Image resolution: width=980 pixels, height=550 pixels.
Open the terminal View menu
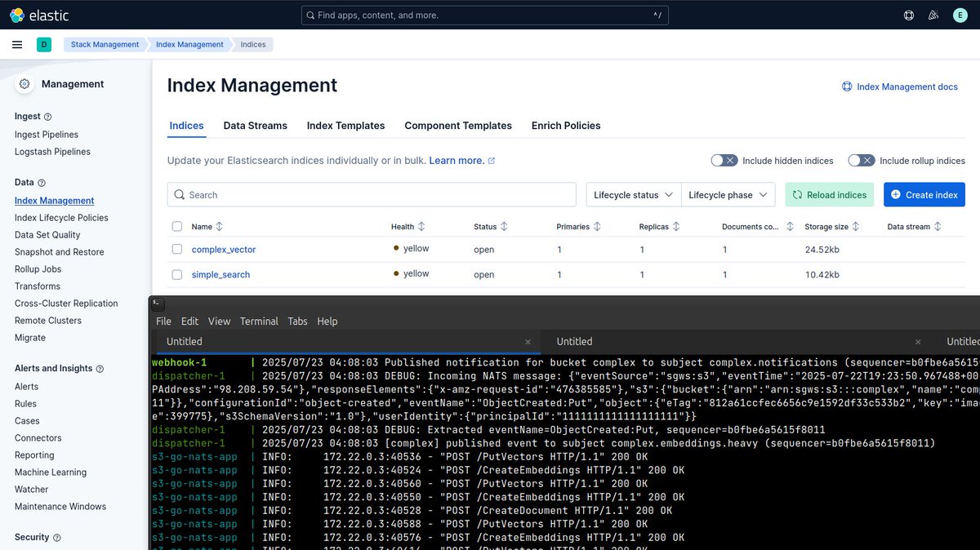click(x=219, y=322)
